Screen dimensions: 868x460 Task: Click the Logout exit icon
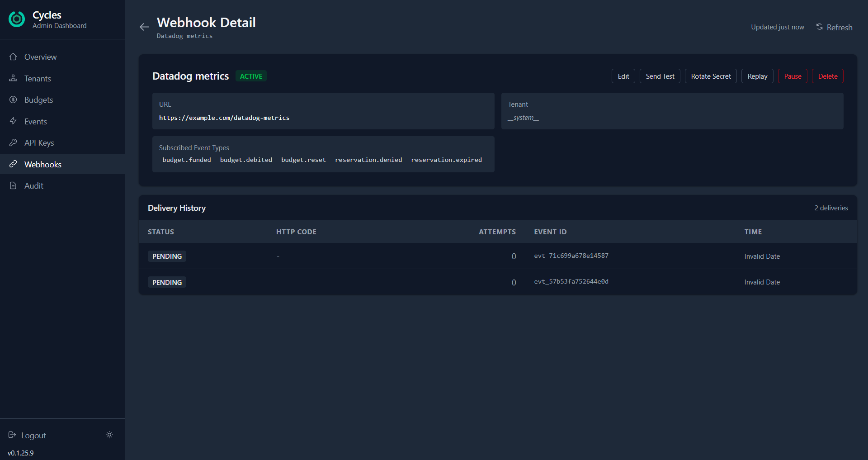[13, 435]
